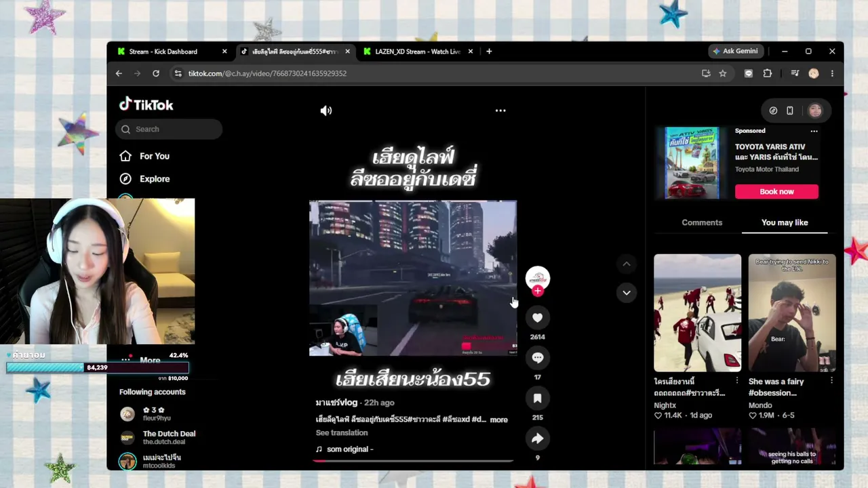Open the Nightx video title text

689,387
